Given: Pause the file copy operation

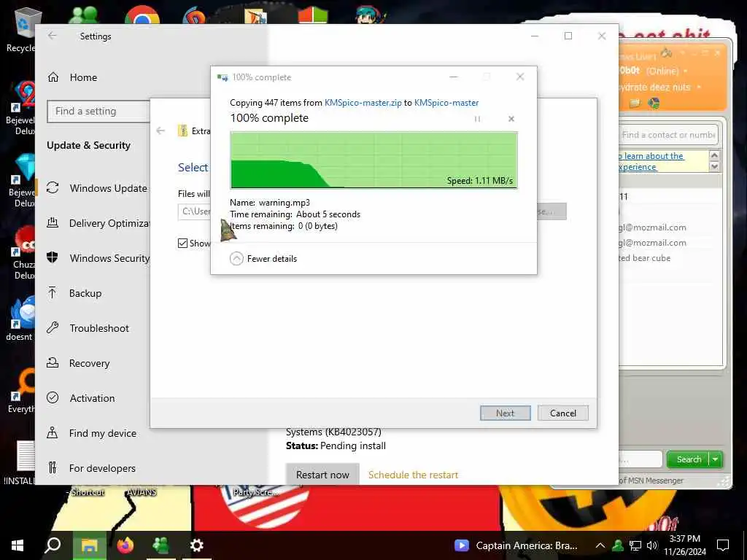Looking at the screenshot, I should tap(477, 119).
